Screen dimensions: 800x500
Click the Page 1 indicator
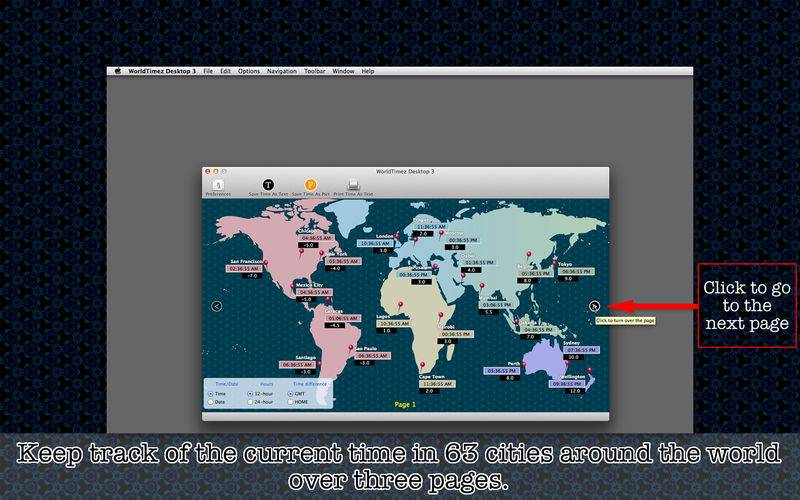405,405
